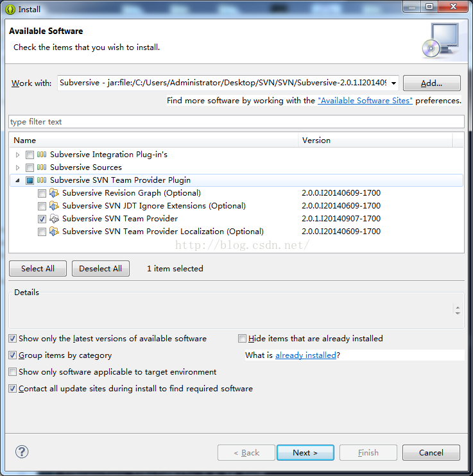
Task: Click the Details scroll down arrow
Action: tap(458, 312)
